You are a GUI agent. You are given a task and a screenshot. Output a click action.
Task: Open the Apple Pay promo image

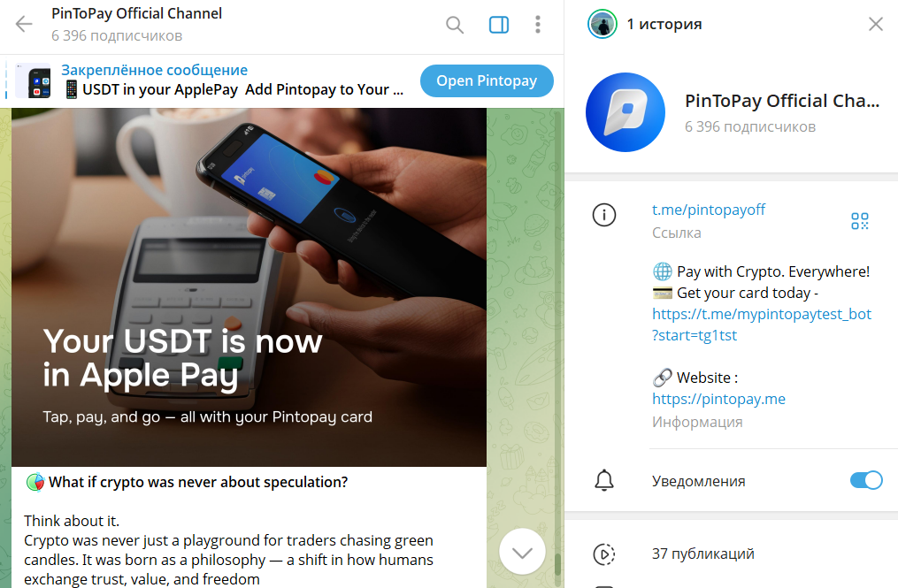coord(249,286)
